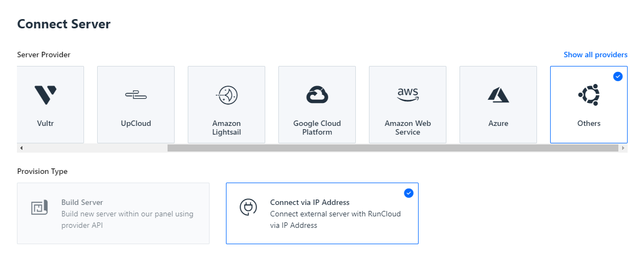Select the UpCloud provider icon
Screen dimensions: 644x254
pos(136,95)
